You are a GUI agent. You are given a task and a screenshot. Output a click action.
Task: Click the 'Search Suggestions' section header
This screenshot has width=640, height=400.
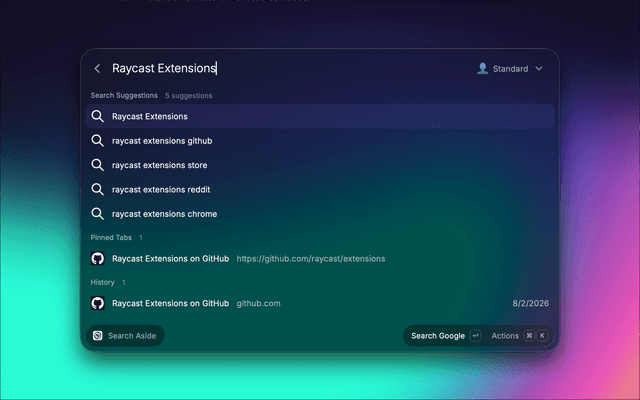point(124,96)
